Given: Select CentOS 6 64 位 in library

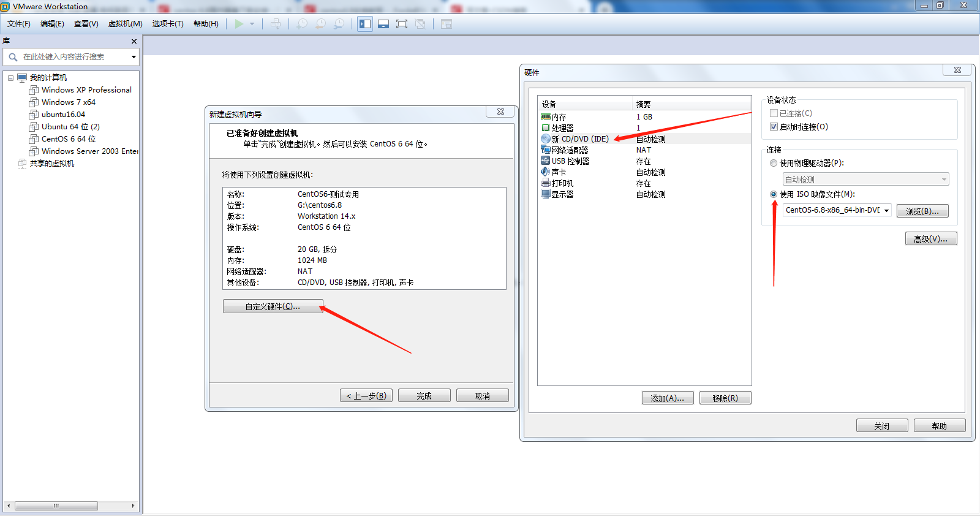Looking at the screenshot, I should coord(69,139).
